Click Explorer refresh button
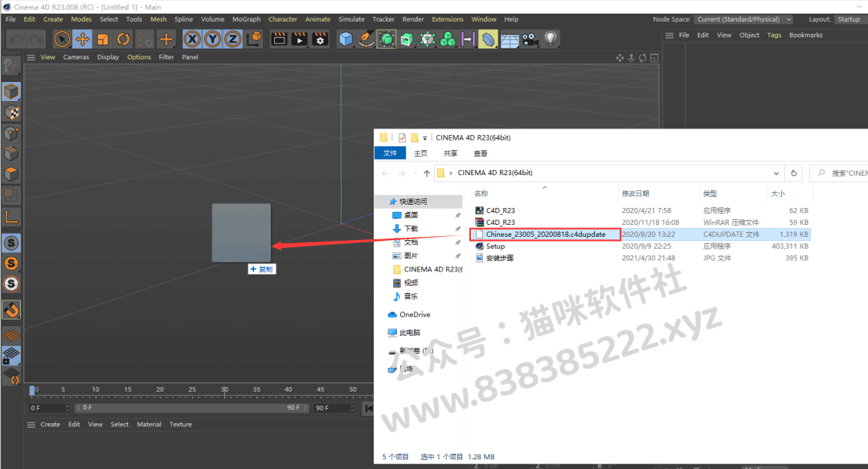Viewport: 868px width, 469px height. pyautogui.click(x=794, y=173)
